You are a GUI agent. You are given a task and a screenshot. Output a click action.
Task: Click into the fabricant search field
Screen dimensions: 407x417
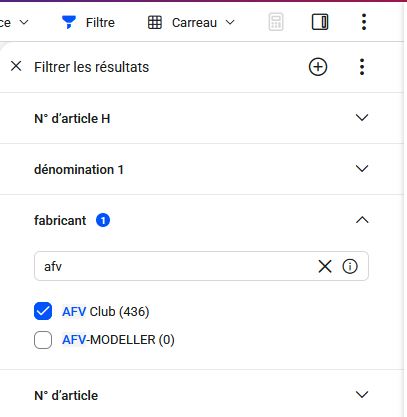[178, 266]
